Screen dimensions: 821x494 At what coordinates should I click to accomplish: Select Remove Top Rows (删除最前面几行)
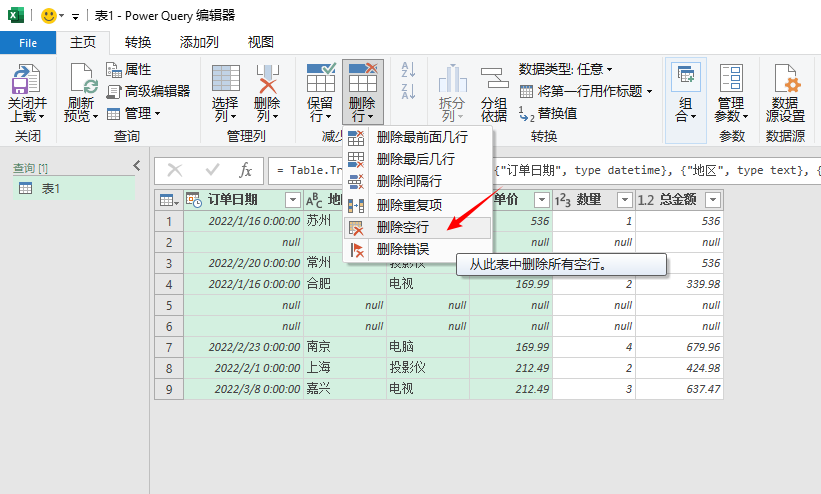(418, 137)
